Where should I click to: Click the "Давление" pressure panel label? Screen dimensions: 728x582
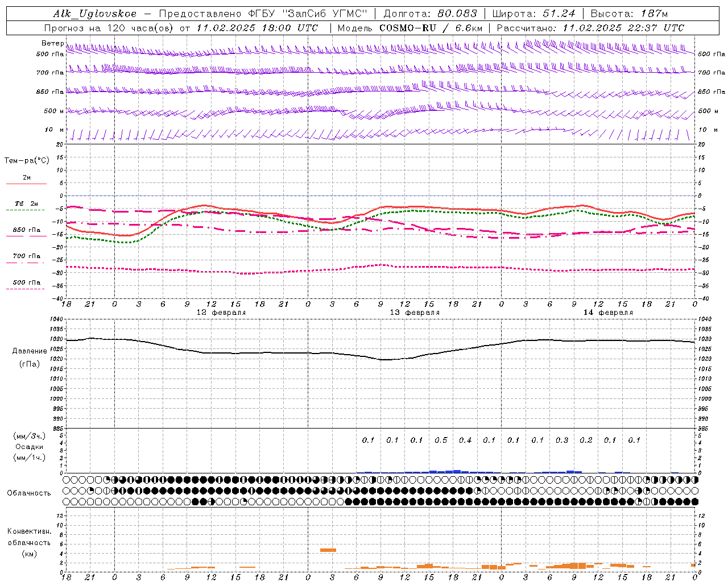coord(30,351)
